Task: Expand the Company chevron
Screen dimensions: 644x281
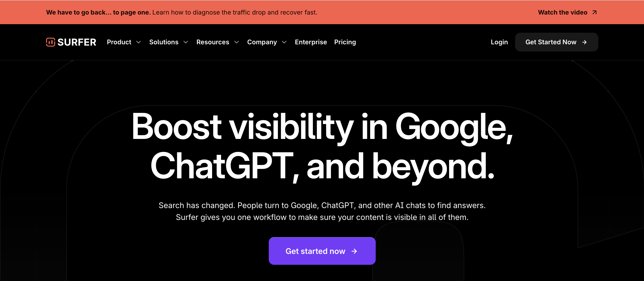Action: coord(284,42)
